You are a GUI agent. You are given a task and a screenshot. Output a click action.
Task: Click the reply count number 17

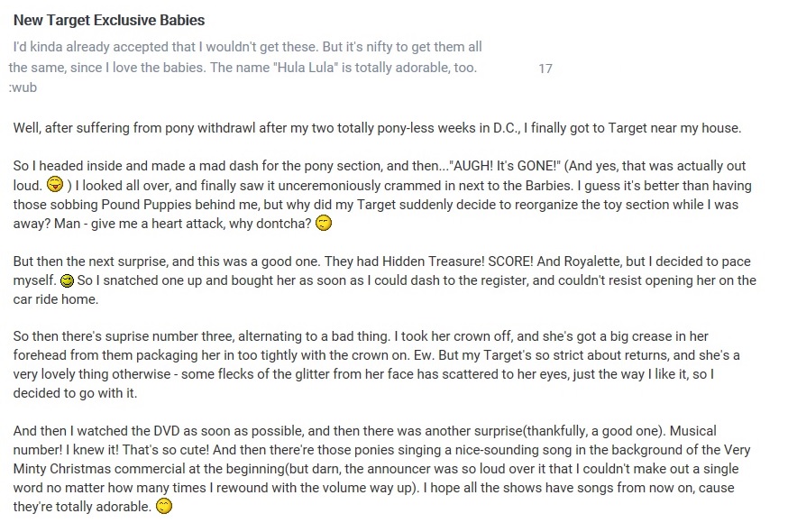tap(545, 69)
